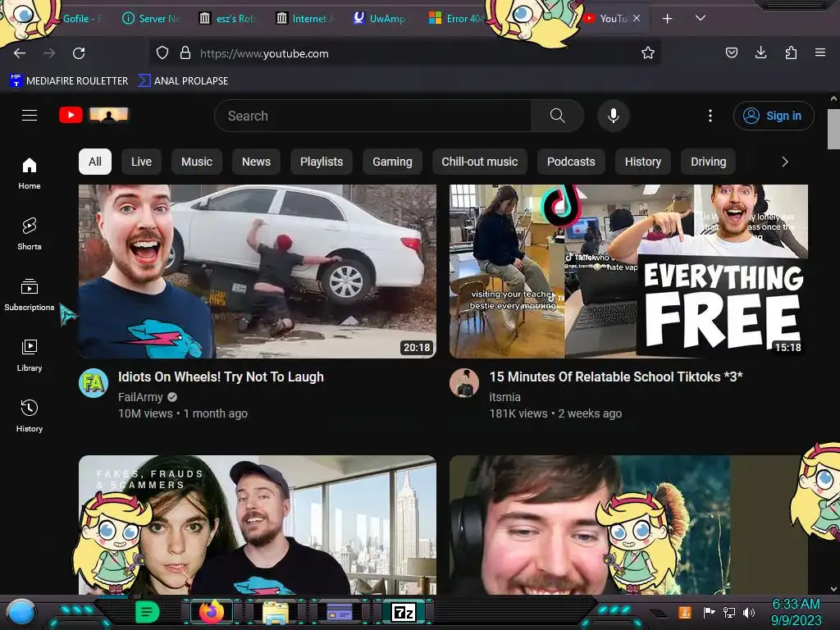Open File Explorer from the taskbar
Viewport: 840px width, 630px height.
tap(276, 612)
